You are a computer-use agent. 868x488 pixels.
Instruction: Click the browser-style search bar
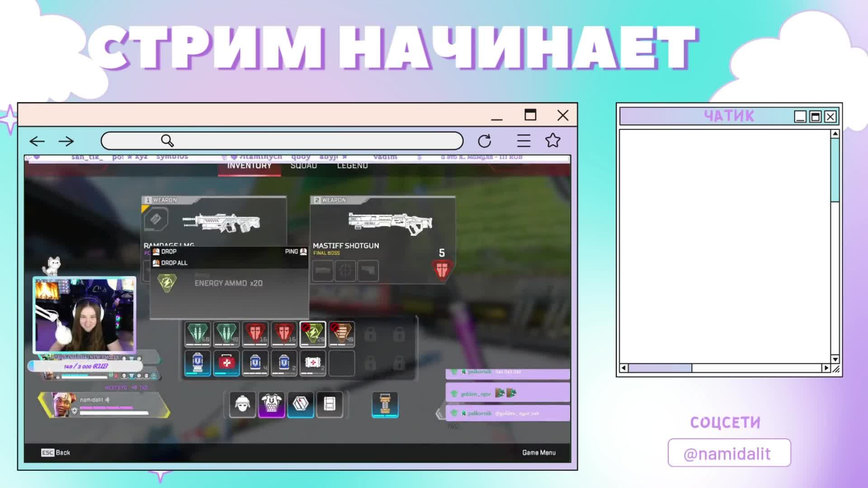pyautogui.click(x=282, y=141)
